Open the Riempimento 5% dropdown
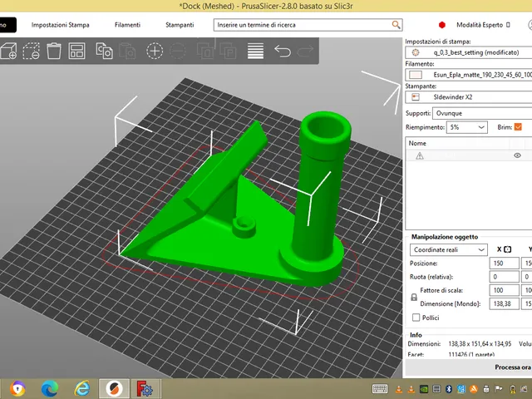The width and height of the screenshot is (532, 399). [467, 127]
